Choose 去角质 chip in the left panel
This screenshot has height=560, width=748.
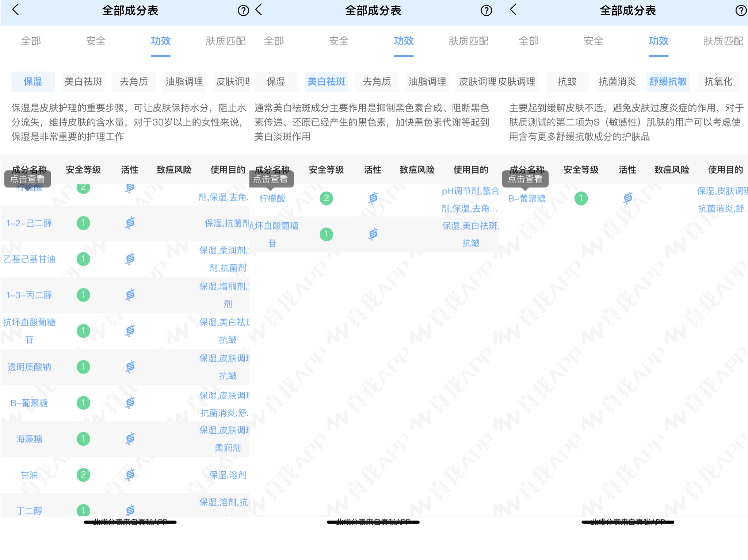134,81
